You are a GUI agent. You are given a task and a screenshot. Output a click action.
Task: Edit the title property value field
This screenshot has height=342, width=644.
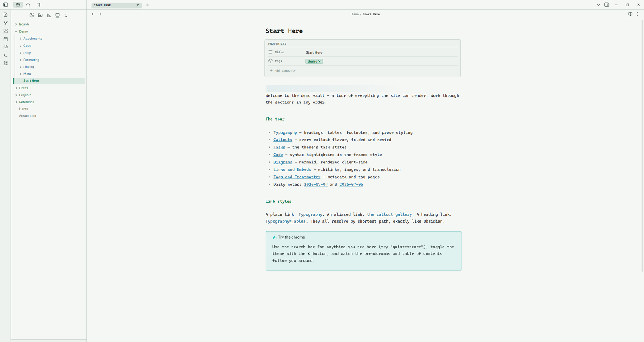[381, 52]
